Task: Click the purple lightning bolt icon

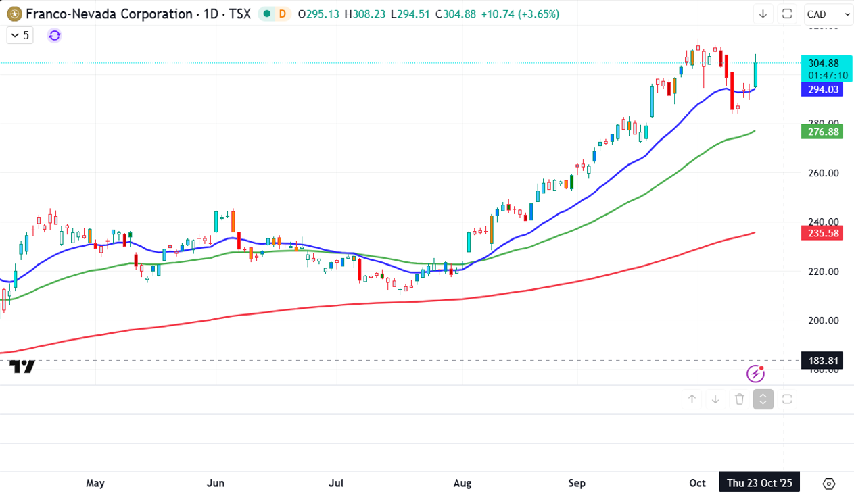Action: coord(755,373)
